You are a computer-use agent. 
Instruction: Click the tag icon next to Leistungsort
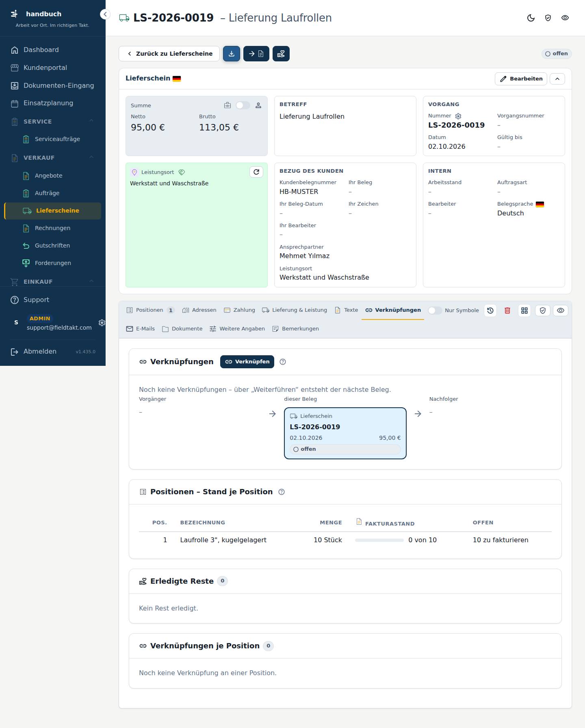point(182,172)
